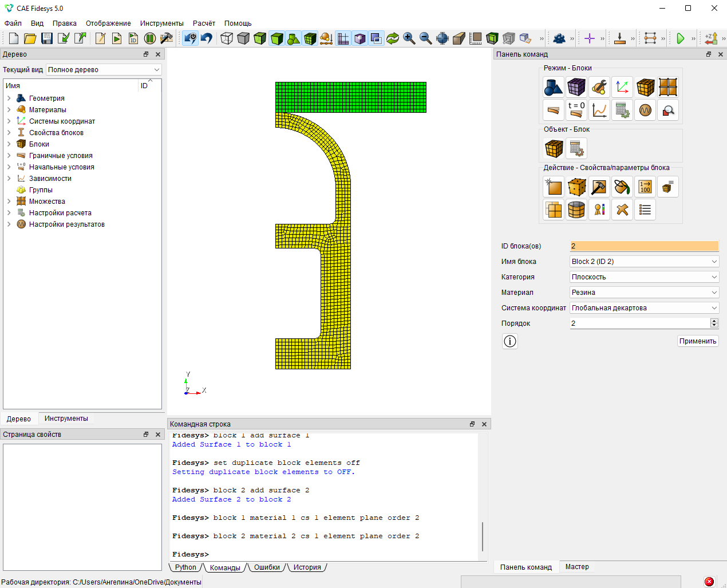
Task: Create a new file via toolbar icon
Action: coord(14,38)
